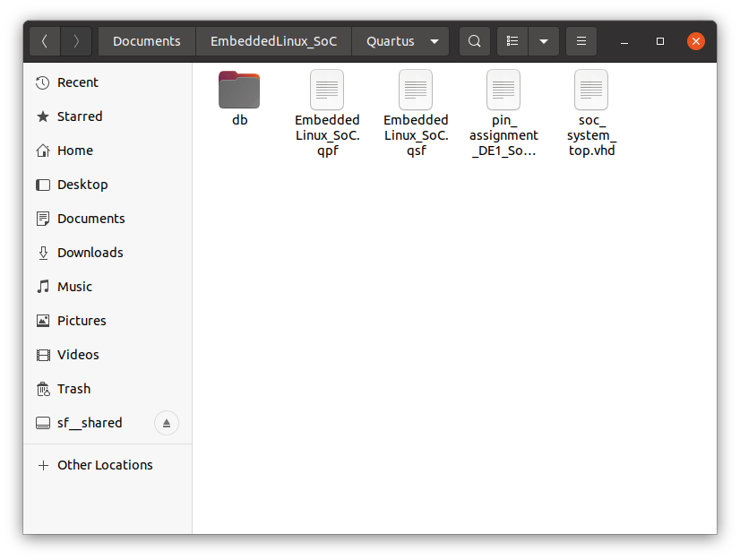Open the Home location in sidebar

(x=44, y=151)
